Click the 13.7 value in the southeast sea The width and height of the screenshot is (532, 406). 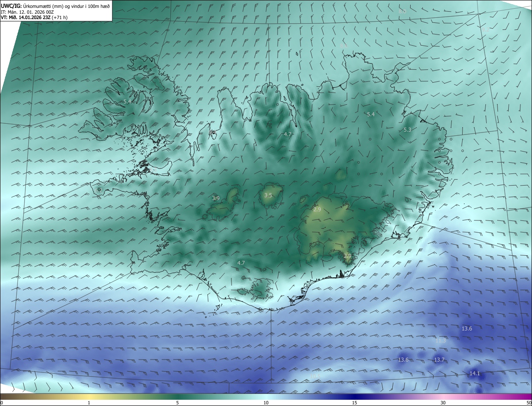pos(439,360)
